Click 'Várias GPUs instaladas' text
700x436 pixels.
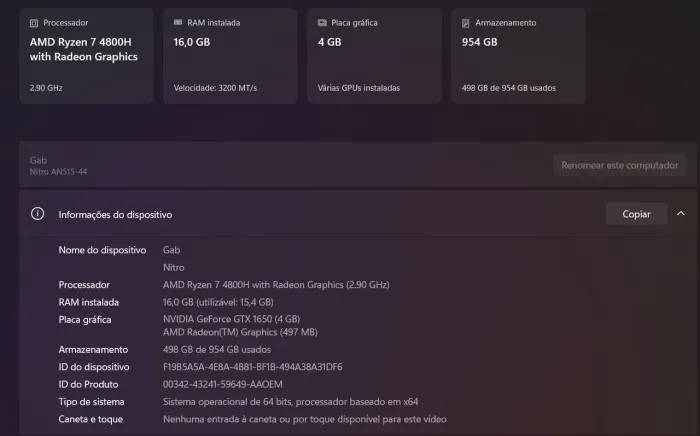[359, 88]
